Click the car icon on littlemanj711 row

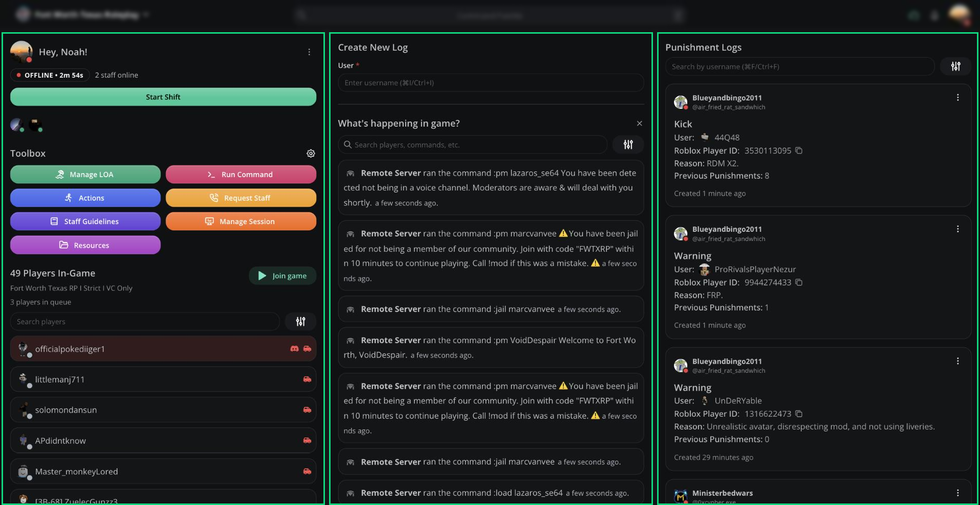tap(307, 379)
